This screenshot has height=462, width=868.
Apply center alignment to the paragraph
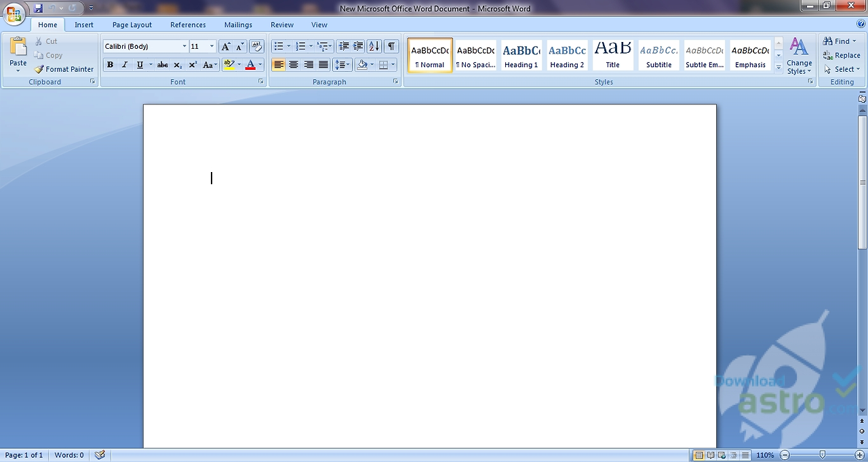click(294, 64)
